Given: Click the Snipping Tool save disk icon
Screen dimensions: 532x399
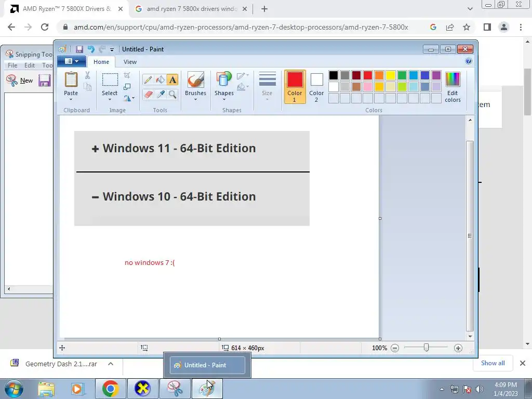Looking at the screenshot, I should pyautogui.click(x=45, y=81).
